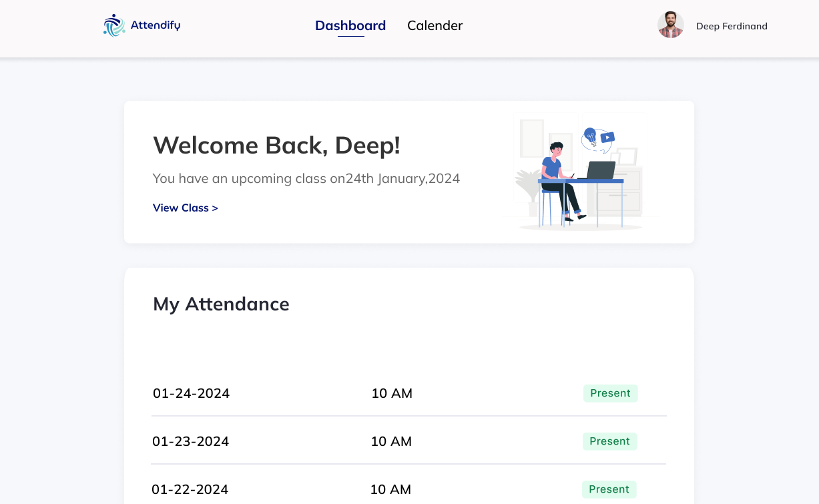Open the View Class link

[186, 208]
